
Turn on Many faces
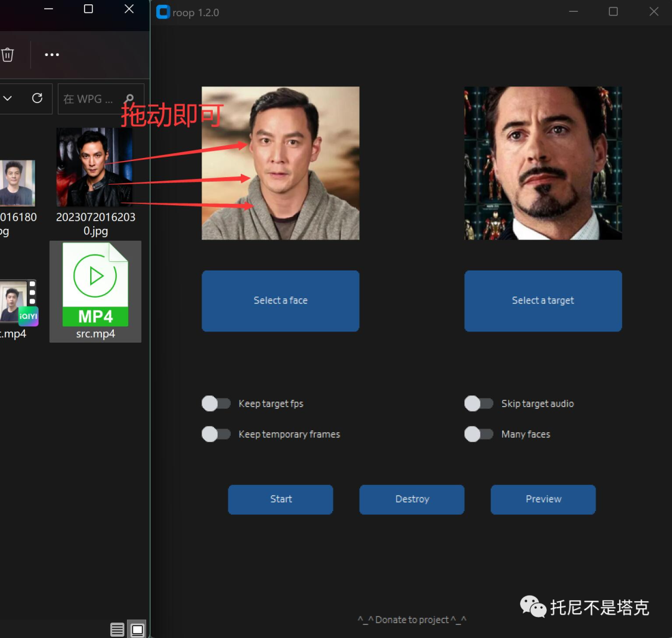point(478,434)
